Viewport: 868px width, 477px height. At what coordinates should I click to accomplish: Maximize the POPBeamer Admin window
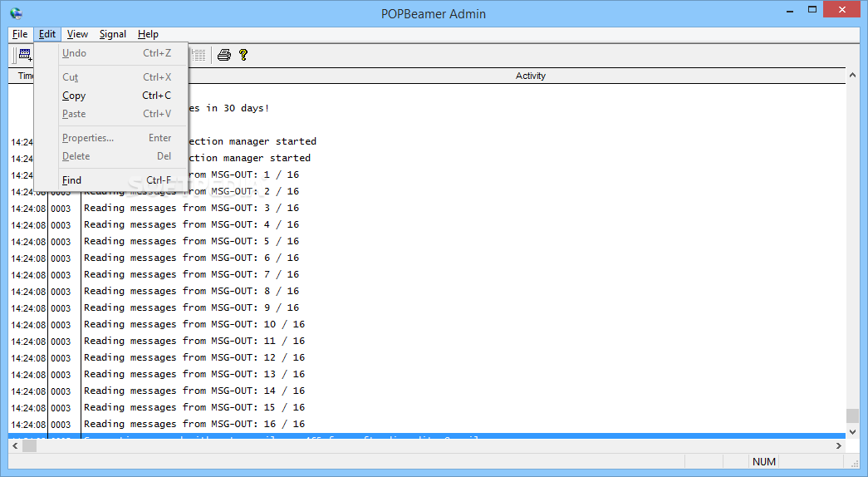[812, 10]
